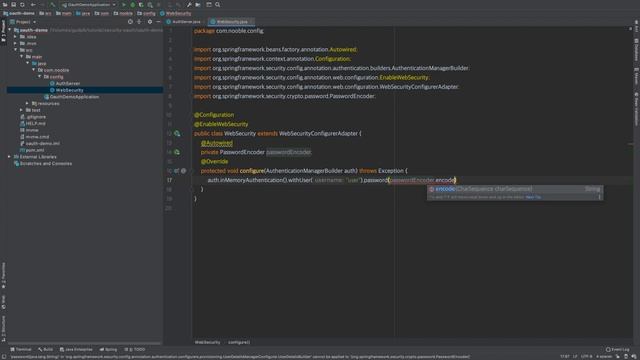Click gutter autowired icon beside PasswordEncoder field
This screenshot has width=640, height=360.
(177, 152)
